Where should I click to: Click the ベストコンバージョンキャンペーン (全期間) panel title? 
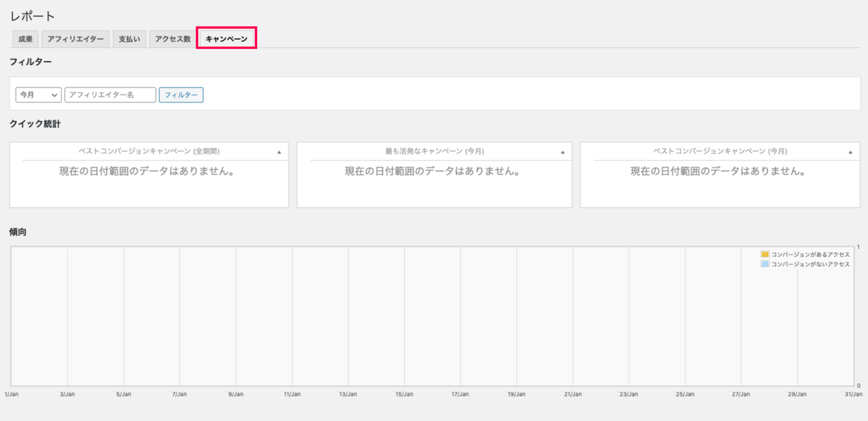coord(149,151)
